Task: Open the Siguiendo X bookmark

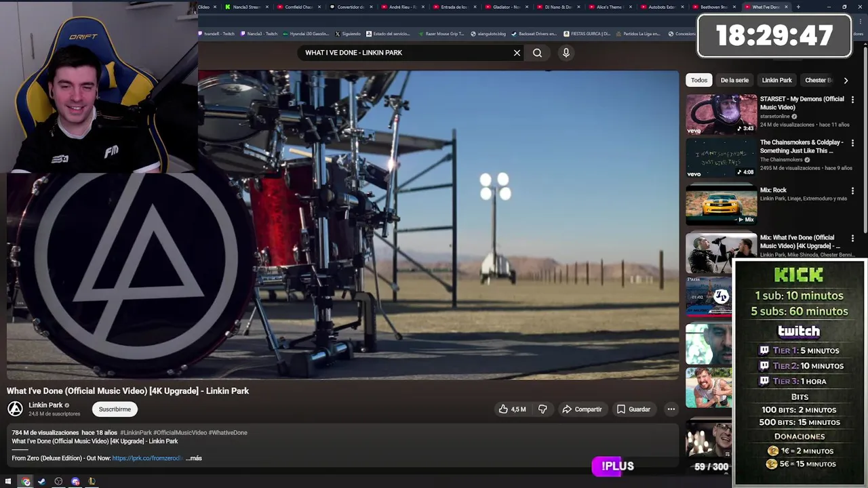Action: click(x=348, y=34)
